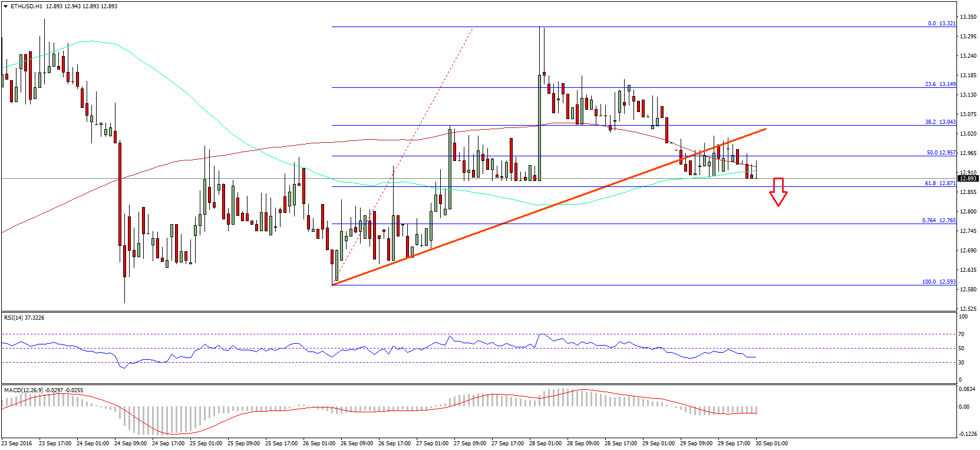Select Fibonacci label 100.0 12.593
Screen dimensions: 980x450
coord(939,282)
